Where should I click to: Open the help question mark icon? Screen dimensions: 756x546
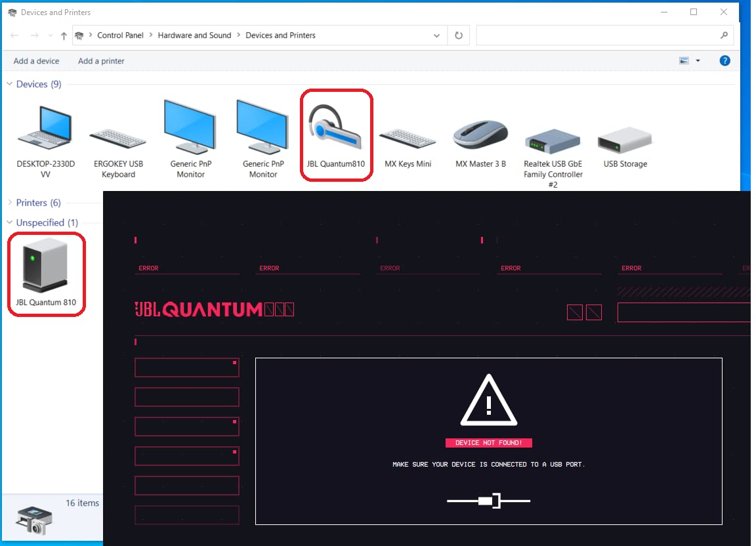click(724, 61)
